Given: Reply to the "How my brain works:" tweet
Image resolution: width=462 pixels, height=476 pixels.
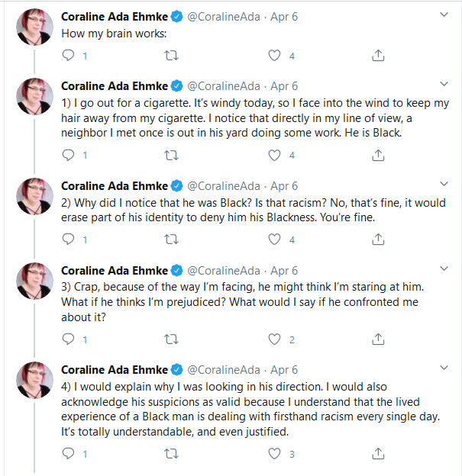Looking at the screenshot, I should click(x=68, y=56).
